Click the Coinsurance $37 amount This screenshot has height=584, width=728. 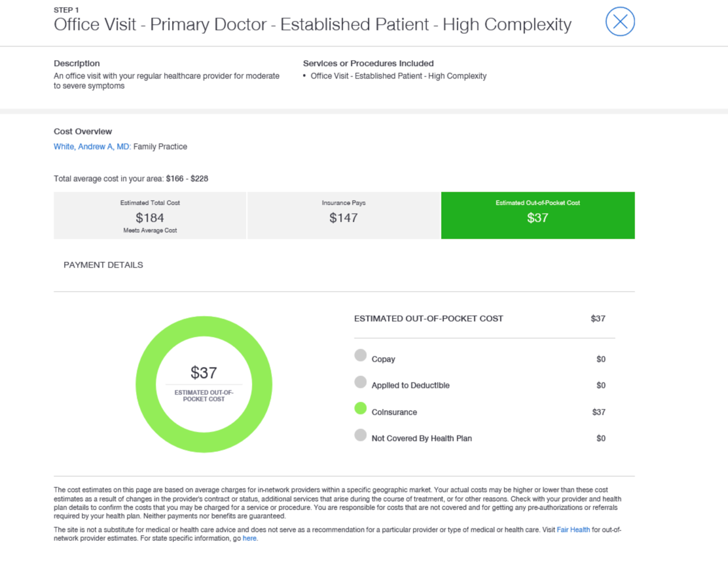point(598,412)
